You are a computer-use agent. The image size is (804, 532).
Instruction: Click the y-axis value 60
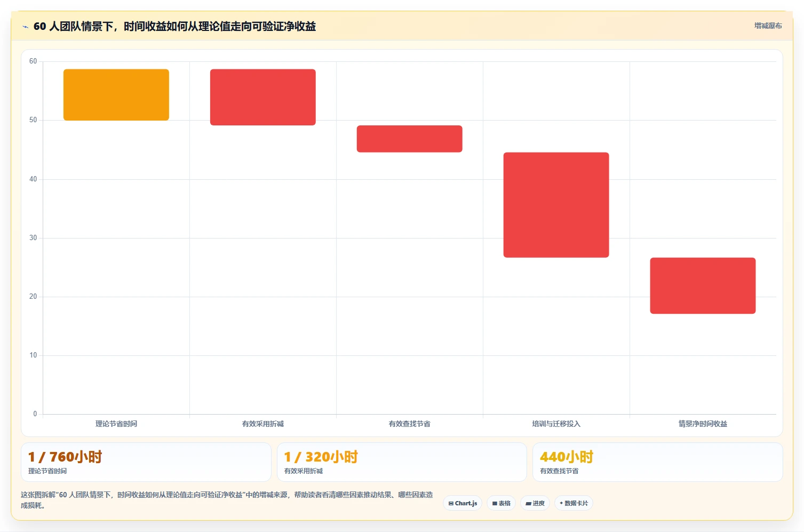33,61
